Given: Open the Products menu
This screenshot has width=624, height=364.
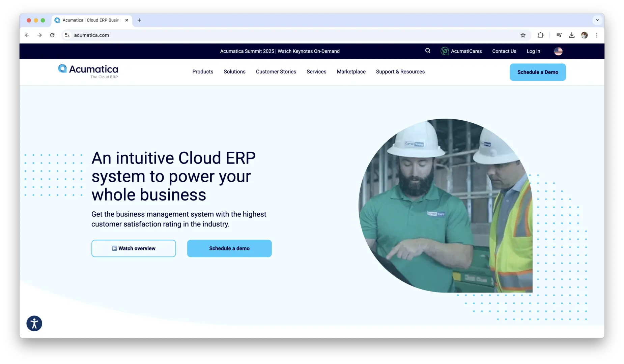Looking at the screenshot, I should [x=203, y=72].
